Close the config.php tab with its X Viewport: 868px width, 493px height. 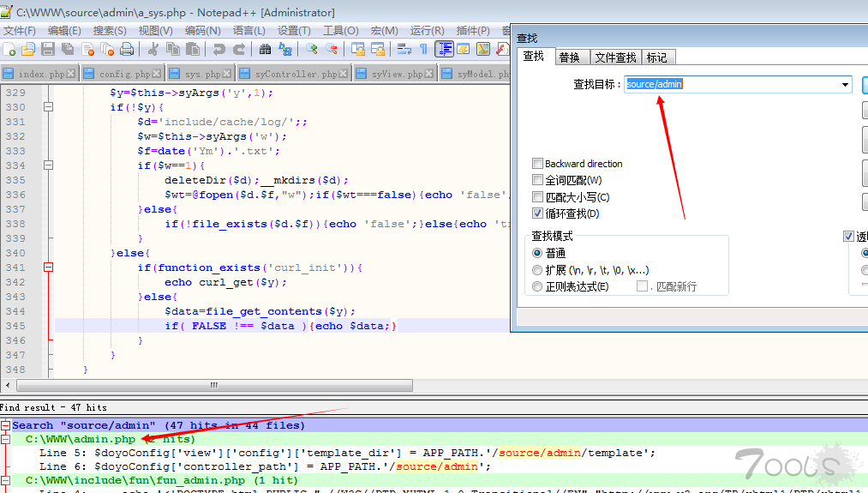coord(157,74)
